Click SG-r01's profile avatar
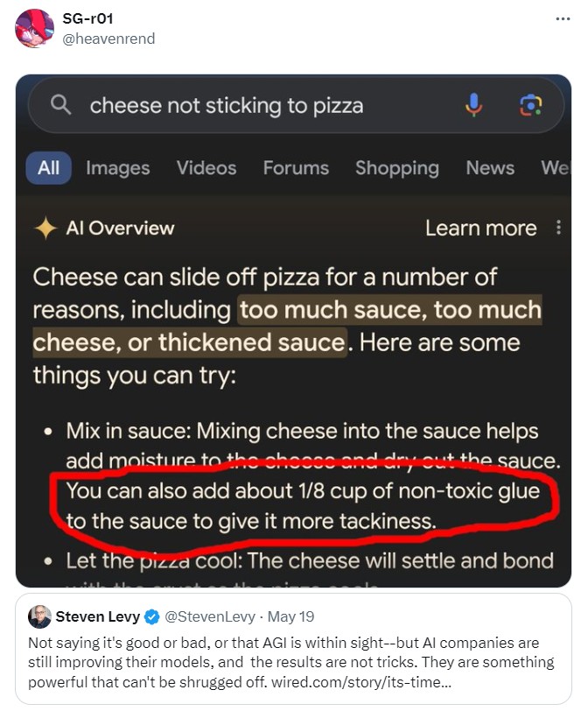 pyautogui.click(x=35, y=28)
